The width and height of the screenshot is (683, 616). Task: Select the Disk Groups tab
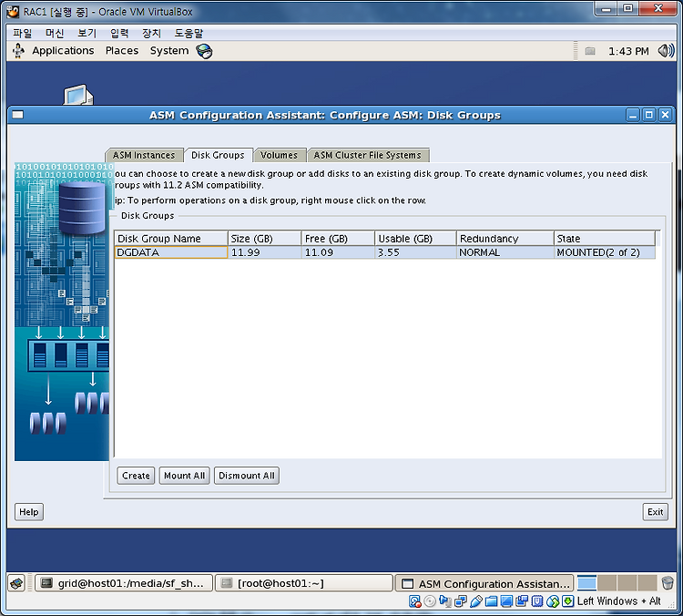[x=218, y=155]
